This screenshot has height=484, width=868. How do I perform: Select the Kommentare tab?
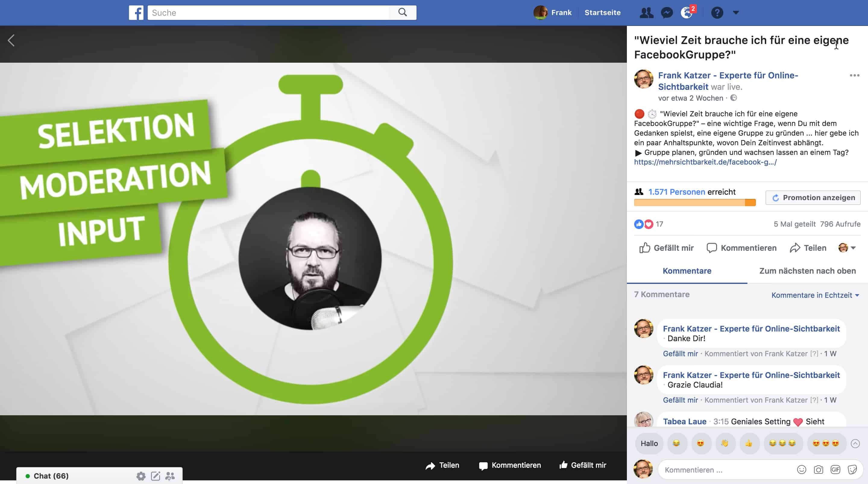[x=687, y=271]
